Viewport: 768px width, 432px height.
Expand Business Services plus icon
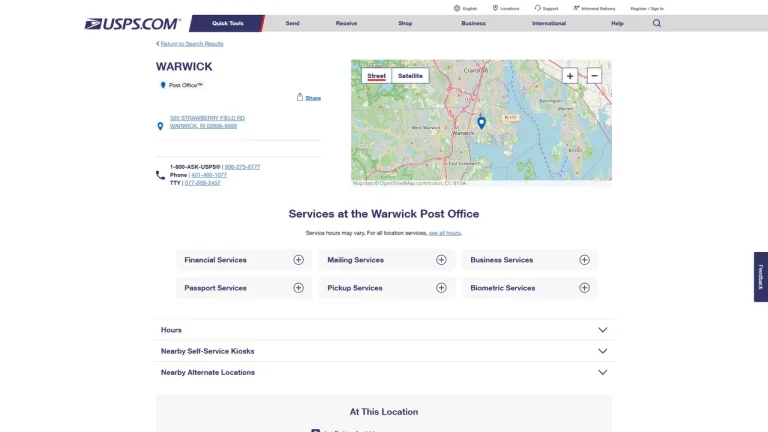[x=584, y=260]
